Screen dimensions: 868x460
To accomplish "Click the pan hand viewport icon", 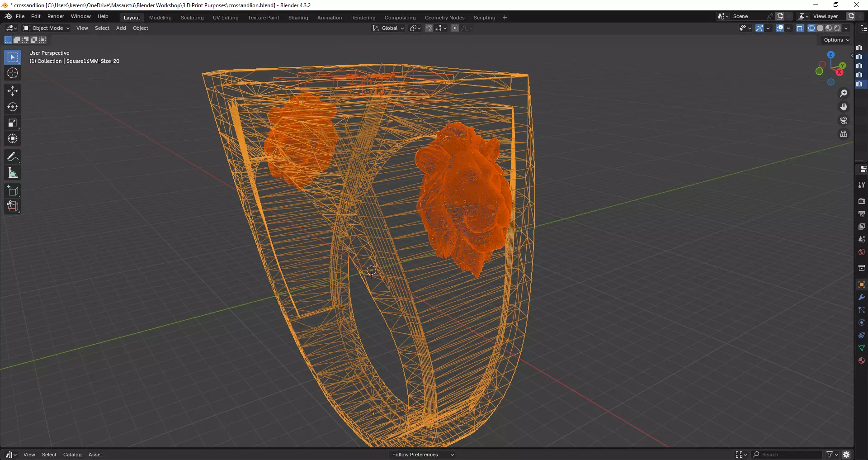I will pyautogui.click(x=844, y=107).
